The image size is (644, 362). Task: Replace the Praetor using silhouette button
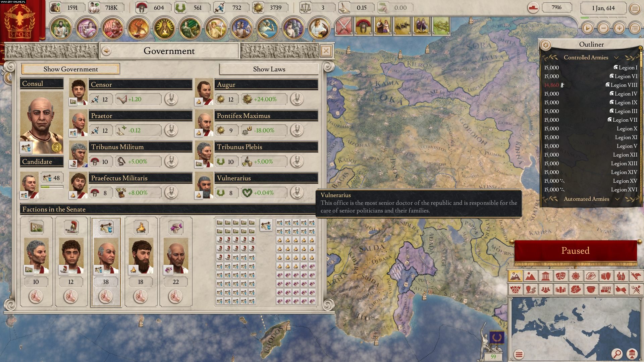(x=171, y=130)
